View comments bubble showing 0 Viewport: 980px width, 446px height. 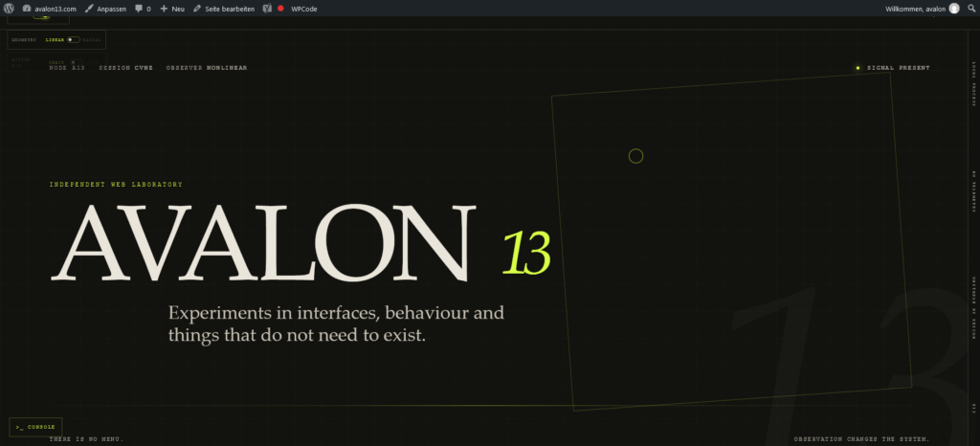pyautogui.click(x=143, y=9)
